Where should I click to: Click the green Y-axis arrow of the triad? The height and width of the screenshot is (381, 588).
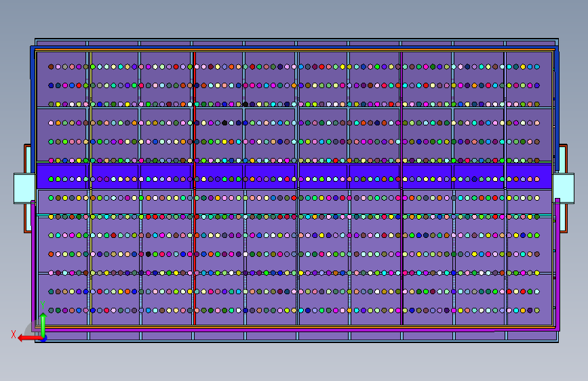pos(43,324)
